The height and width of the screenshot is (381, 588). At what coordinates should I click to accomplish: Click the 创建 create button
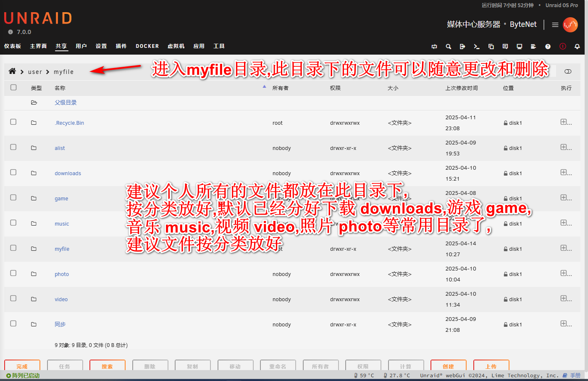coord(448,366)
